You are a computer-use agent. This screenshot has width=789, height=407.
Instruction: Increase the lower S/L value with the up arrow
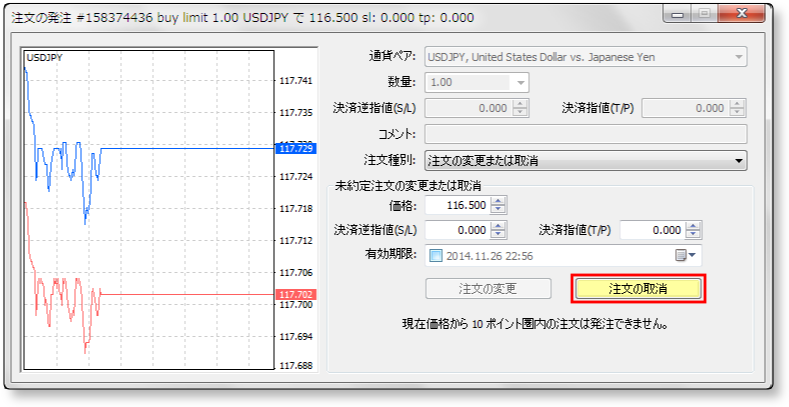(498, 225)
